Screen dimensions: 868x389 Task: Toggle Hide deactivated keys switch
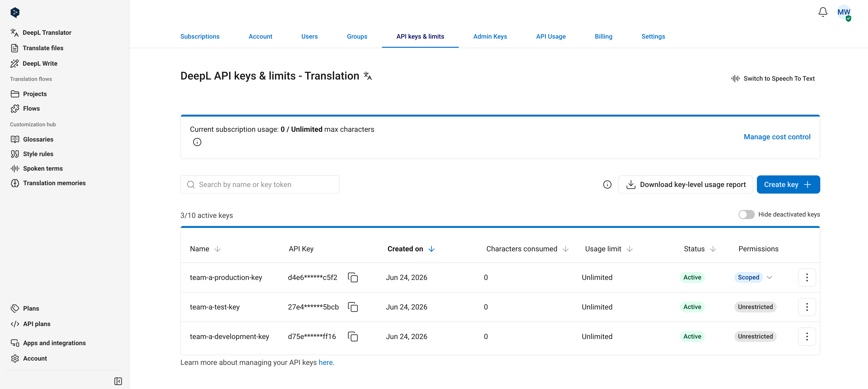[x=746, y=215]
